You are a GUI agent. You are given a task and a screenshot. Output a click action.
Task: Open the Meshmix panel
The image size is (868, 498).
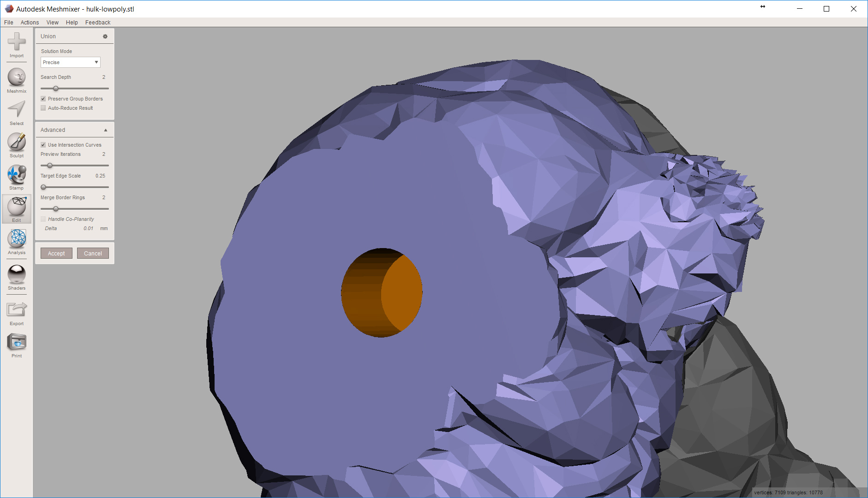[17, 79]
